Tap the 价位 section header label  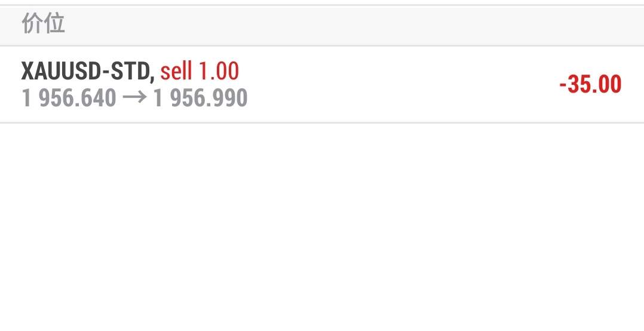pyautogui.click(x=43, y=23)
